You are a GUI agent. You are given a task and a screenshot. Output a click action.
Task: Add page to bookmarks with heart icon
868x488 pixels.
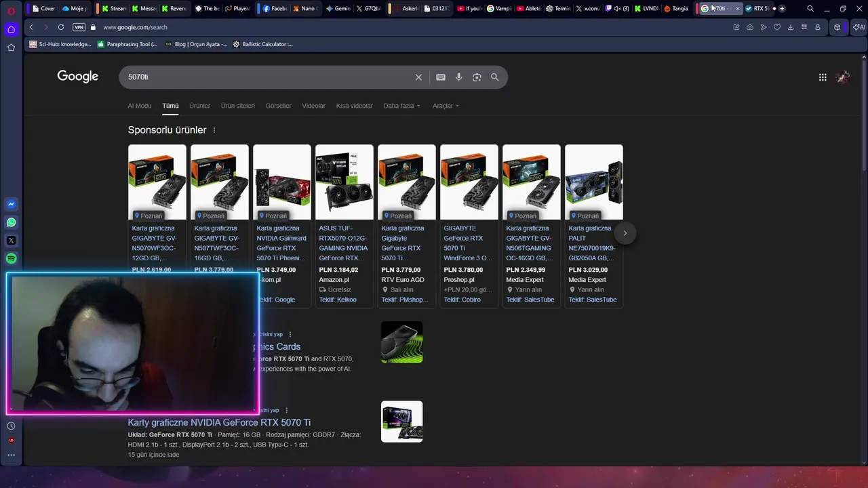point(777,27)
